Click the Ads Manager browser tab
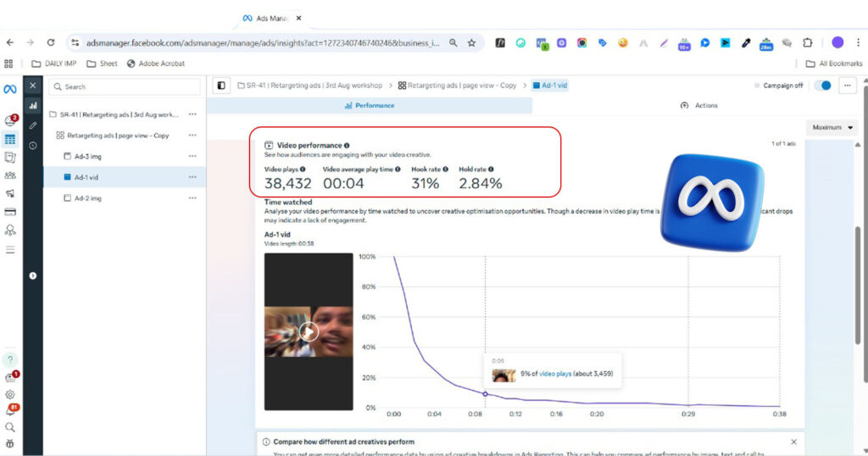This screenshot has height=456, width=868. (x=271, y=19)
